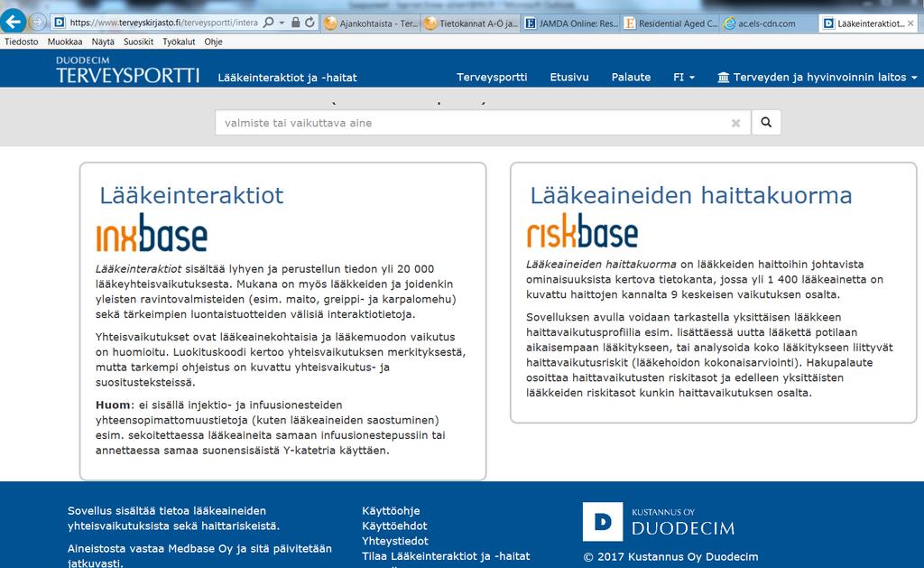Open Tilaa Lääkeinteraktiot ja -haitat link
The width and height of the screenshot is (924, 568).
coord(446,555)
